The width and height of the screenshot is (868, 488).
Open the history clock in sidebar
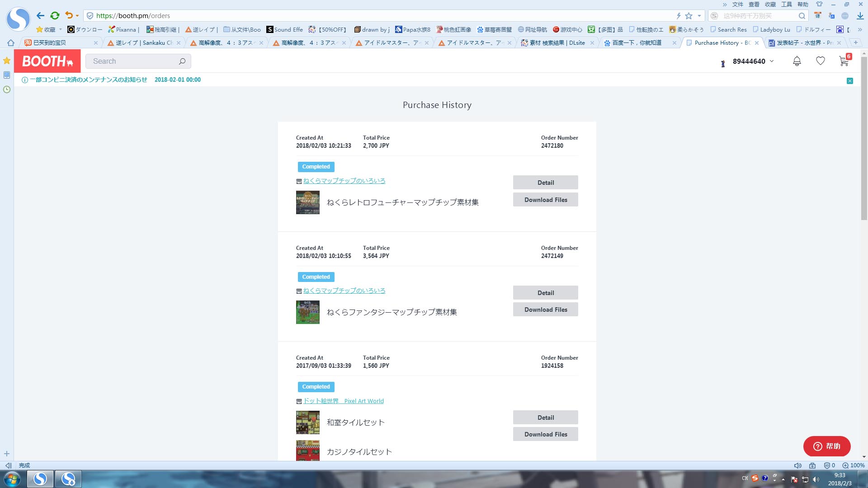tap(7, 89)
